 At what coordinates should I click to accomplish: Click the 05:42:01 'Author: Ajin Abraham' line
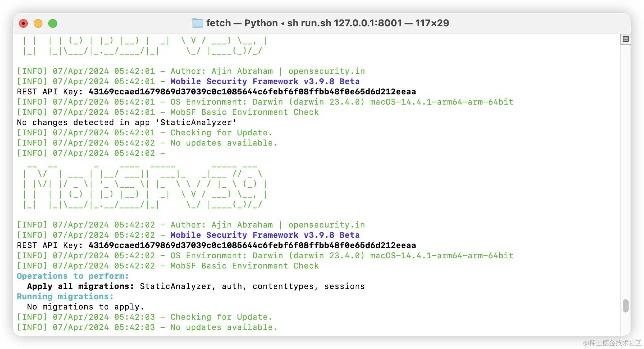pyautogui.click(x=191, y=71)
